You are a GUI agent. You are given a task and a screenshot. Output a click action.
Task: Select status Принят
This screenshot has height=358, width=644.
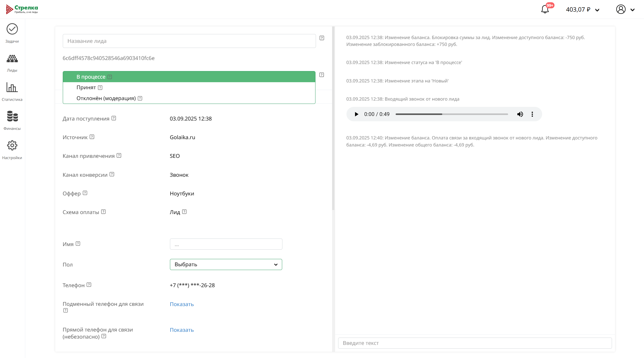(x=86, y=87)
